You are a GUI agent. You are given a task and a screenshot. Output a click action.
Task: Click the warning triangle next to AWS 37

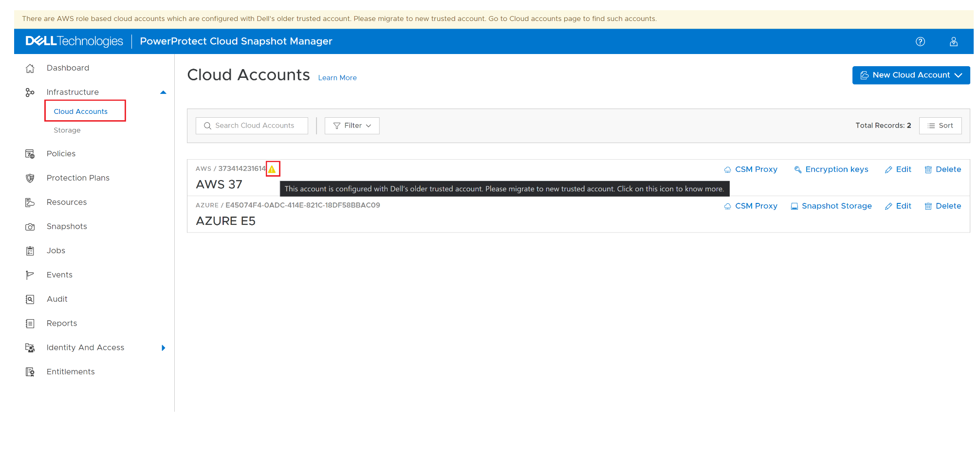pyautogui.click(x=273, y=168)
